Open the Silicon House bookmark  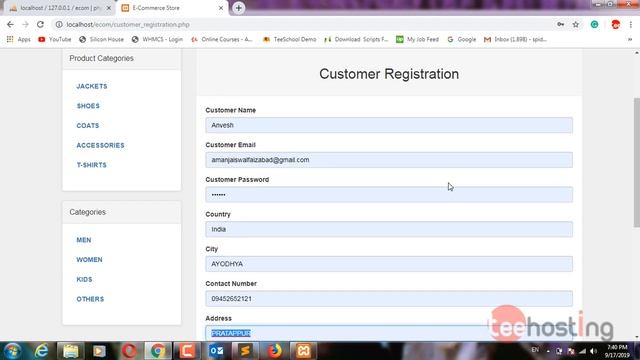point(101,39)
